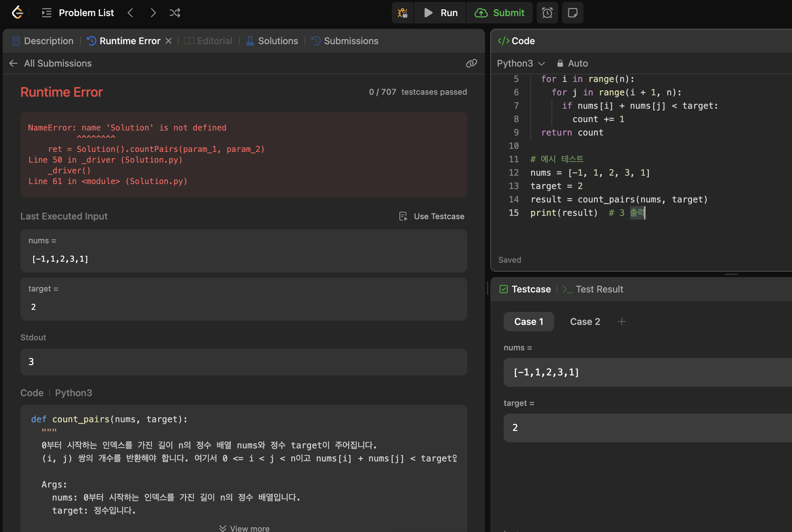Open the Python3 language dropdown
The width and height of the screenshot is (792, 532).
pyautogui.click(x=521, y=64)
